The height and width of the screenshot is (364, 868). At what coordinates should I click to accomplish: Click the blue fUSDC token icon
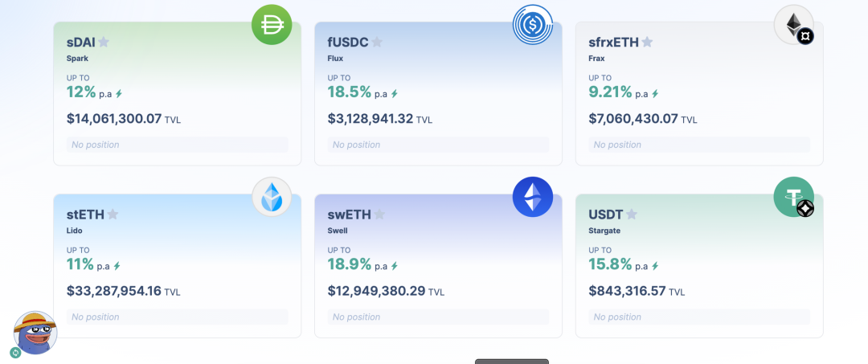(x=533, y=25)
